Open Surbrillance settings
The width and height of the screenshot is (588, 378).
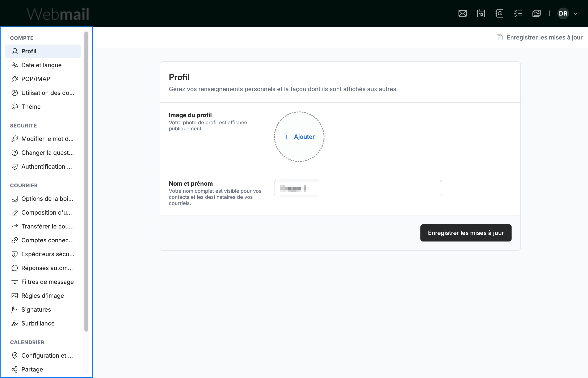[x=43, y=323]
